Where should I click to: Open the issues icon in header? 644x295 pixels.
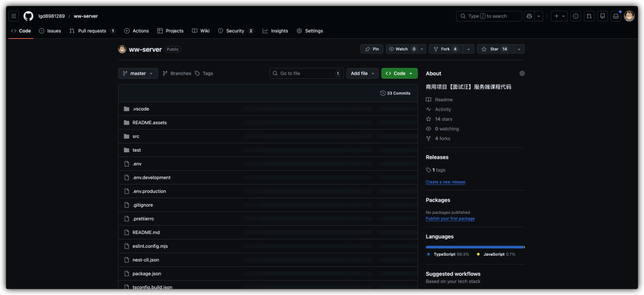(576, 16)
